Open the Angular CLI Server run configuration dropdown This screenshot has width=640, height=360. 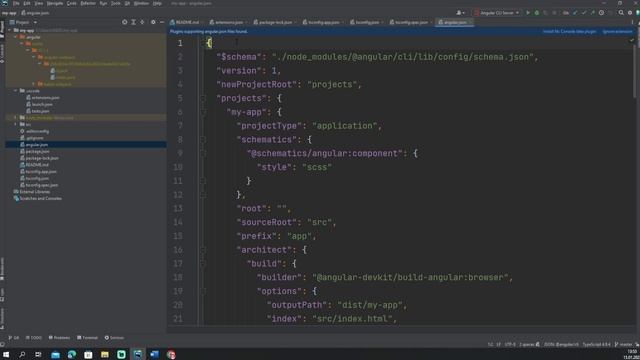[497, 13]
